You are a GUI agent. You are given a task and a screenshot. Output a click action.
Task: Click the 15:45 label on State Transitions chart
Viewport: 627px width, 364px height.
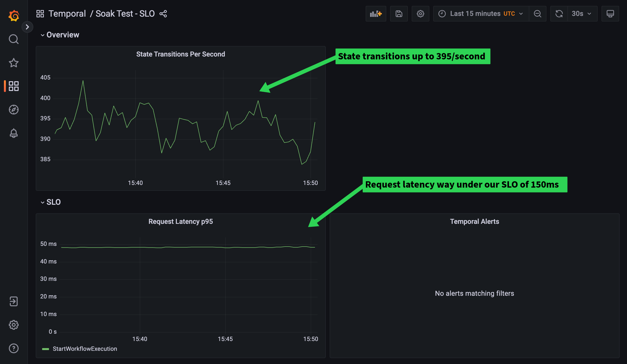point(223,183)
